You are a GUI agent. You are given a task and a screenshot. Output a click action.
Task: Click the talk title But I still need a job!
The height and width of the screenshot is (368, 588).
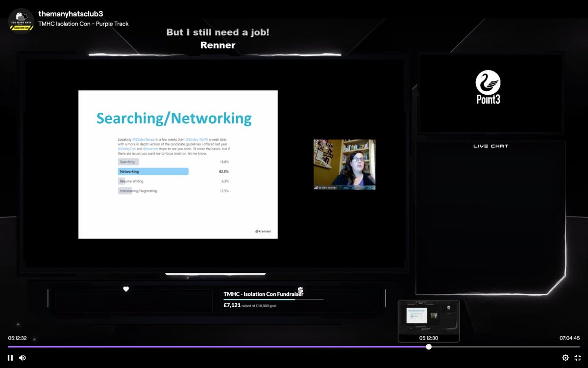[218, 32]
